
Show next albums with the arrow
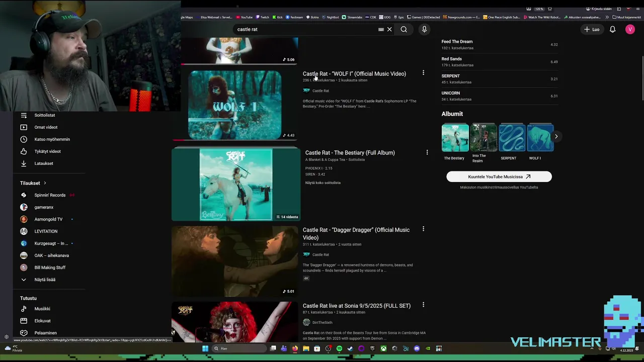coord(556,136)
